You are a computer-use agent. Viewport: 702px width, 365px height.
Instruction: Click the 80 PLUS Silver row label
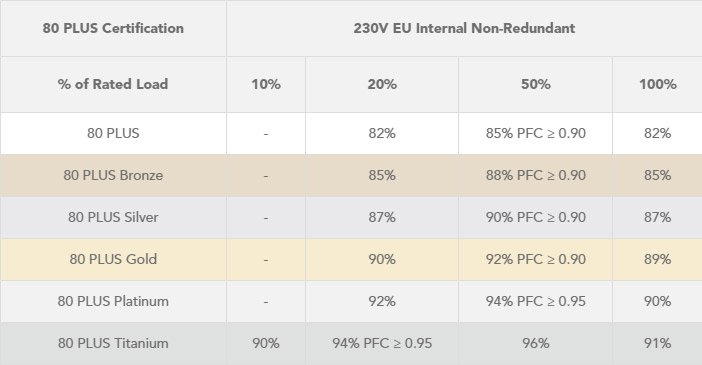(x=113, y=217)
